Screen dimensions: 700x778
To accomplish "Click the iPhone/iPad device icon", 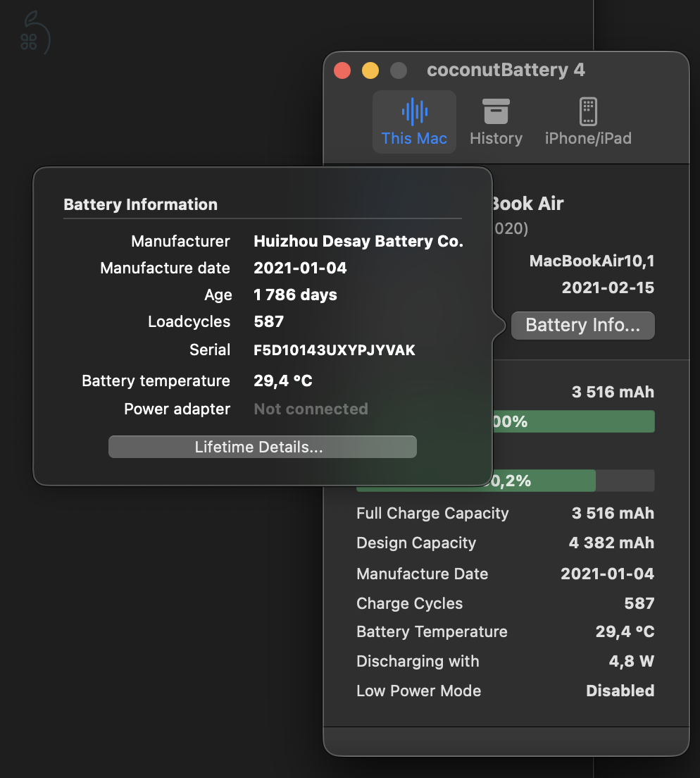I will pos(589,111).
